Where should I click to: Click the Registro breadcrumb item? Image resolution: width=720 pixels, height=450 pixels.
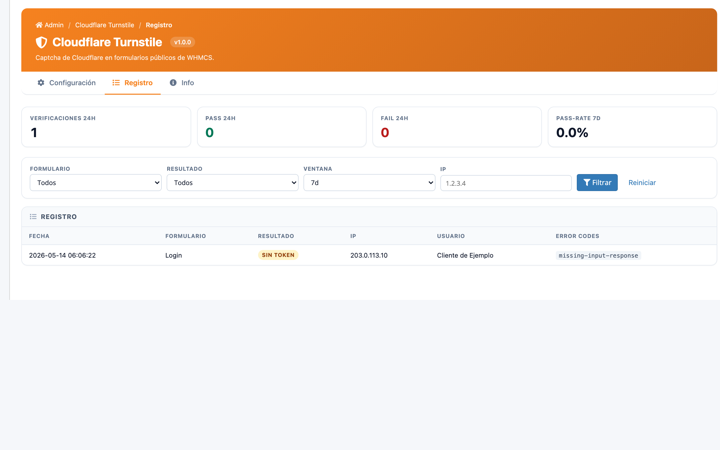click(x=159, y=25)
